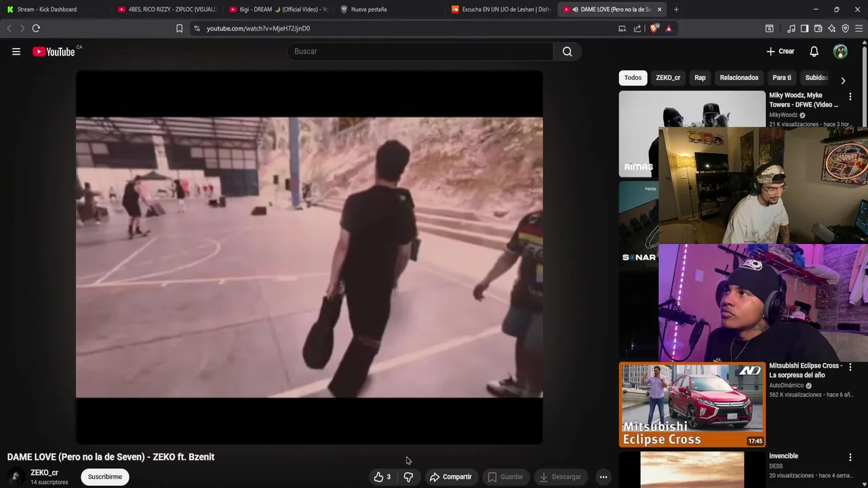Click the share page icon in address bar
868x488 pixels.
click(x=637, y=28)
